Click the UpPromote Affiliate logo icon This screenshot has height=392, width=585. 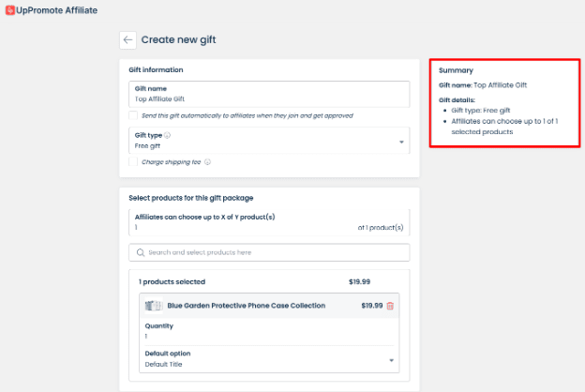coord(9,10)
